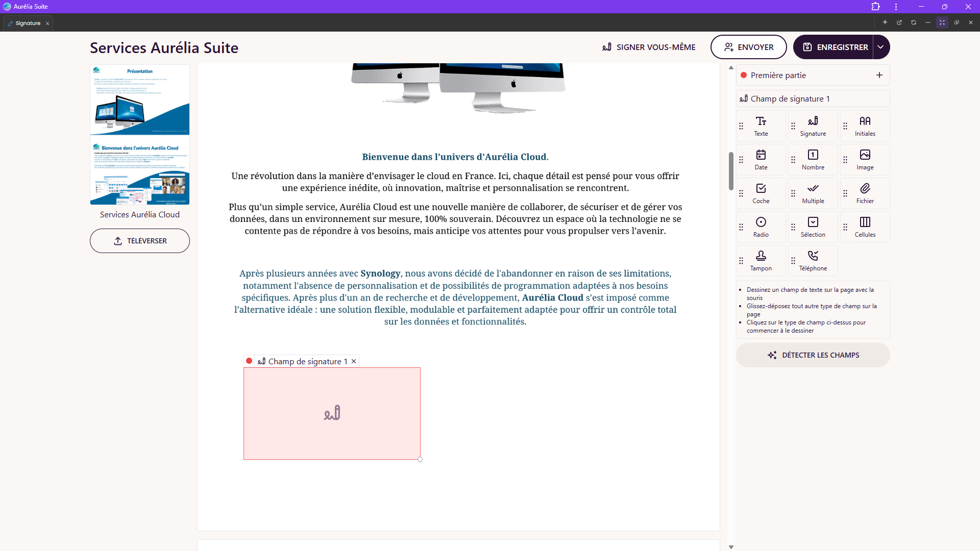Click the scrollbar down arrow
This screenshot has height=551, width=980.
click(x=731, y=547)
